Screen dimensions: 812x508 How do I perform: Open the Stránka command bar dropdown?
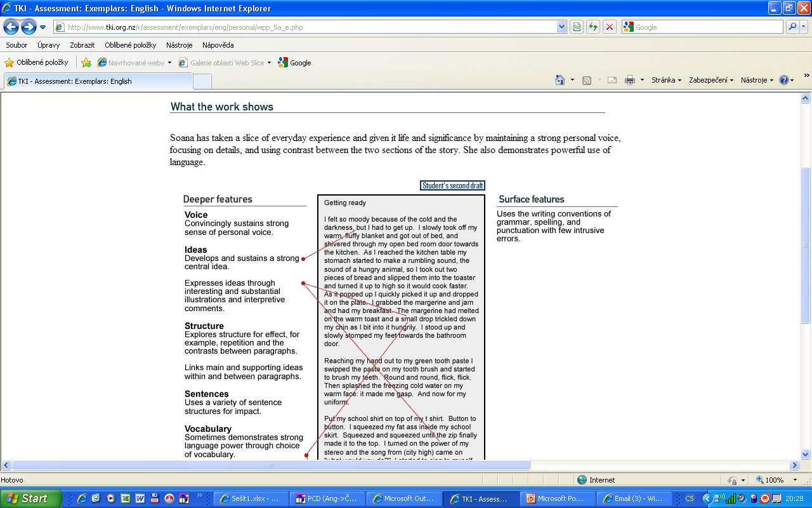(667, 80)
